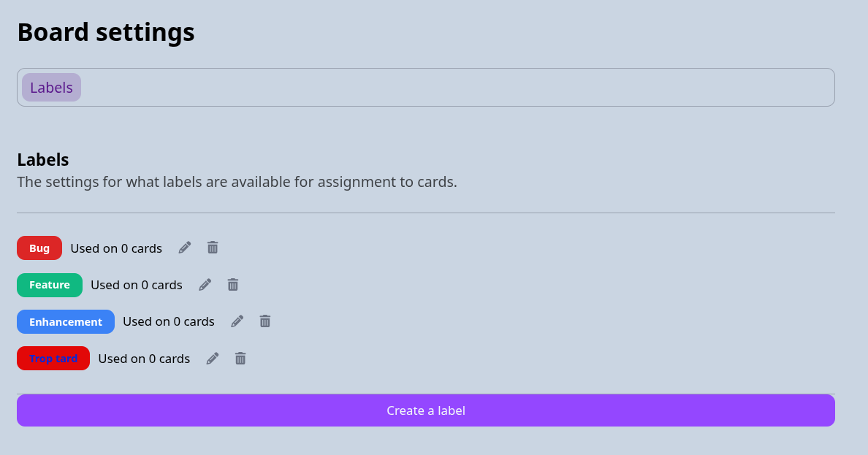The height and width of the screenshot is (455, 868).
Task: Delete the Bug label via trash icon
Action: pos(213,248)
